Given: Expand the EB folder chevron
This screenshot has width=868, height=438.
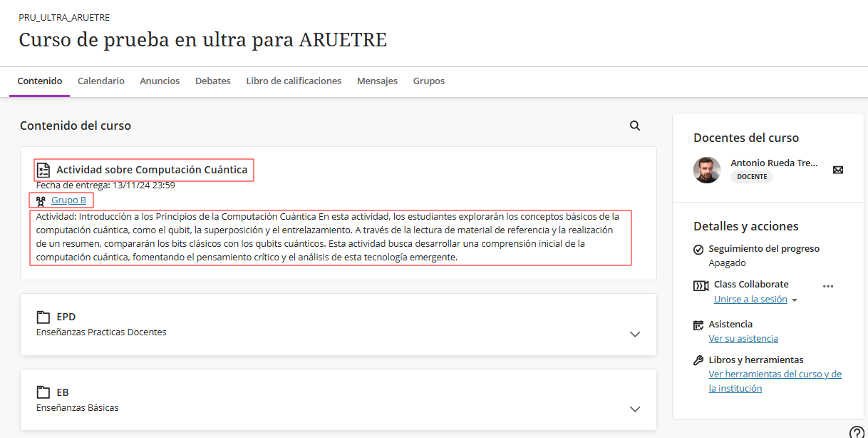Looking at the screenshot, I should click(x=635, y=409).
